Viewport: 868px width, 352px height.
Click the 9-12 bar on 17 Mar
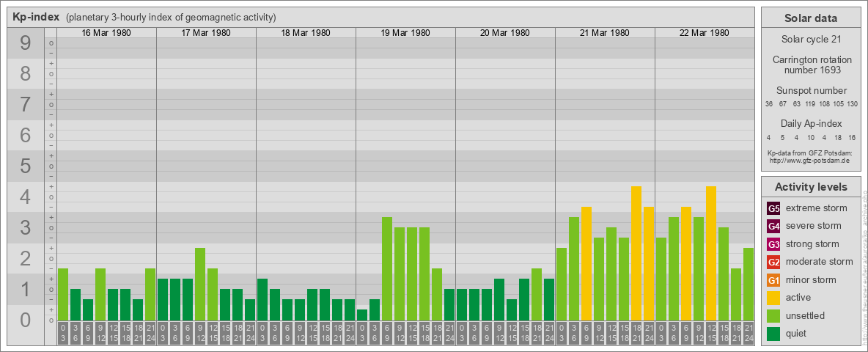[x=200, y=284]
